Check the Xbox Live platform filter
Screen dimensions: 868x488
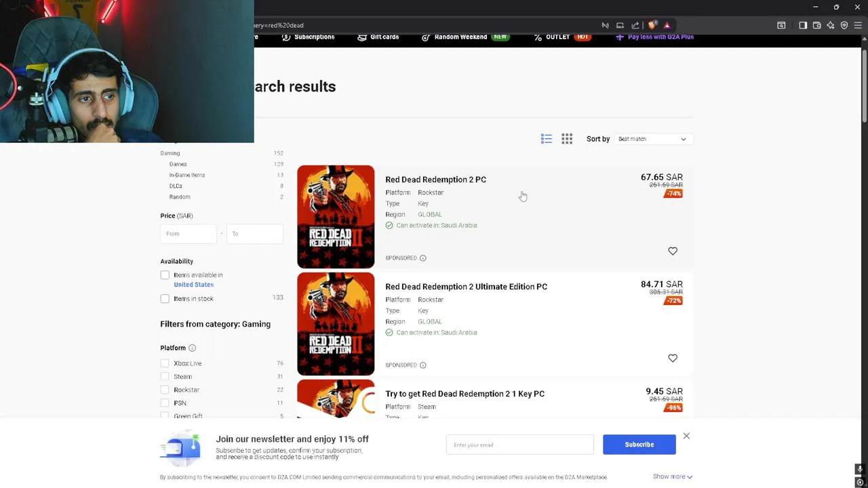point(165,363)
